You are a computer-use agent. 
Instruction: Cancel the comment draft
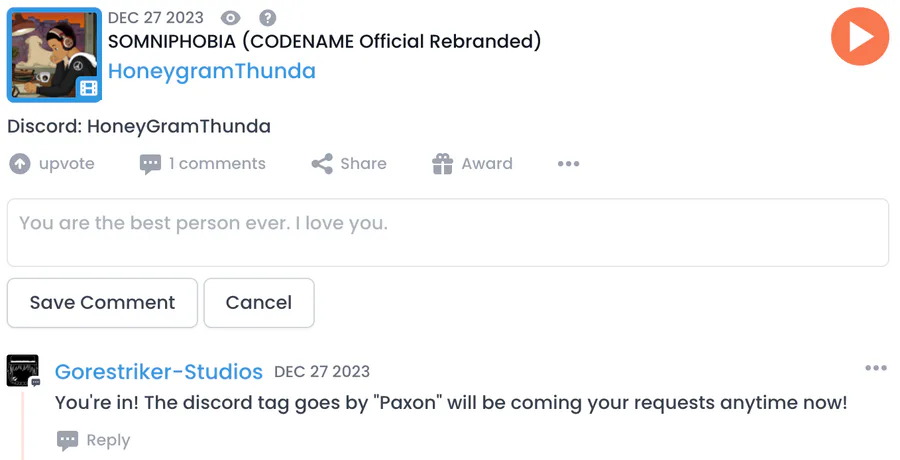259,303
